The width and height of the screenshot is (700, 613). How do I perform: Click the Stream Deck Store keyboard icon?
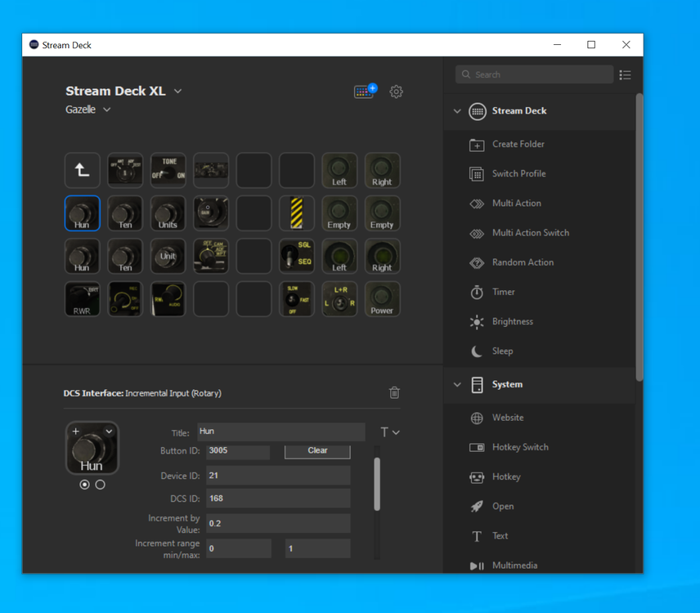[x=365, y=92]
